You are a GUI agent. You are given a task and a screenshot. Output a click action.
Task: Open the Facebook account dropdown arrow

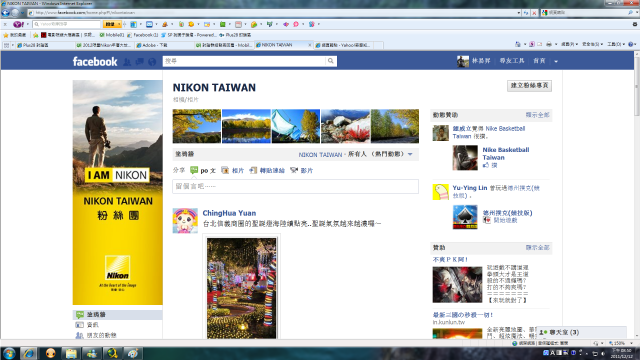[x=556, y=62]
